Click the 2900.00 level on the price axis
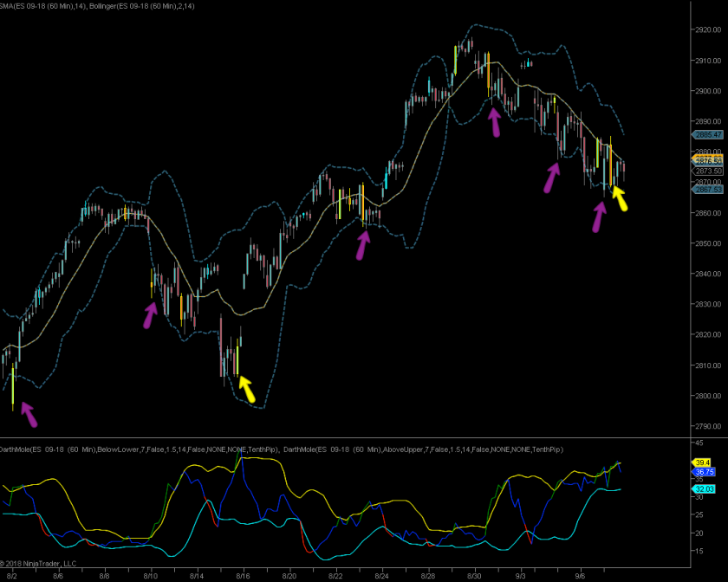 [709, 91]
